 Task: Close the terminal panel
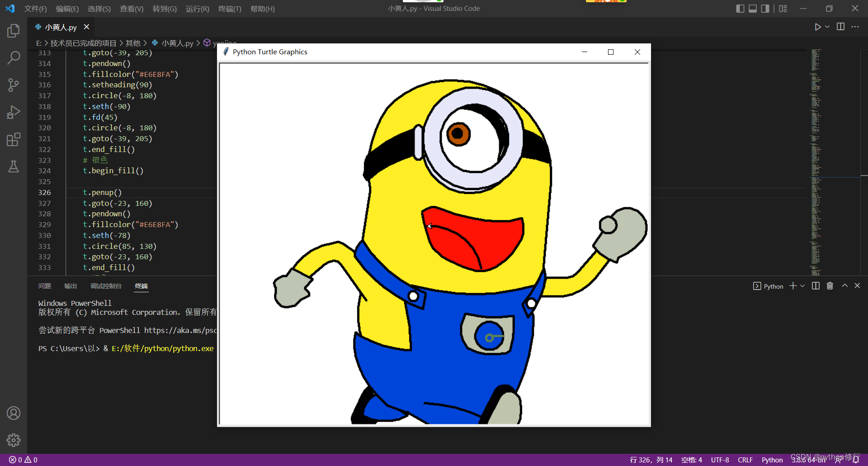857,286
